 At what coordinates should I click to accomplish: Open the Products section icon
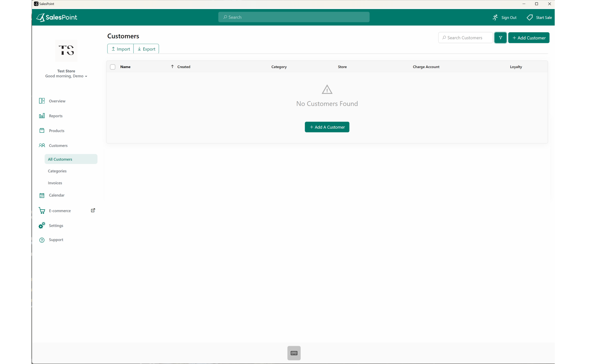click(42, 131)
